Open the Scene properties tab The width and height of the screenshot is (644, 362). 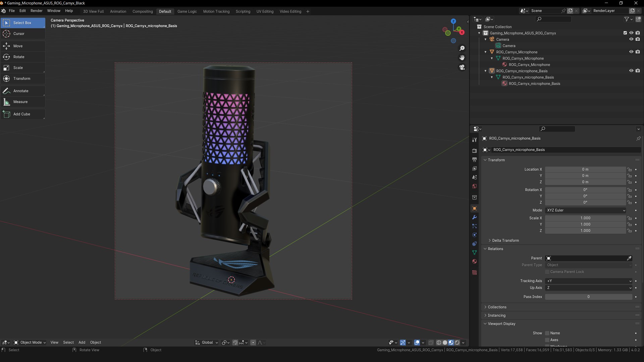(474, 177)
